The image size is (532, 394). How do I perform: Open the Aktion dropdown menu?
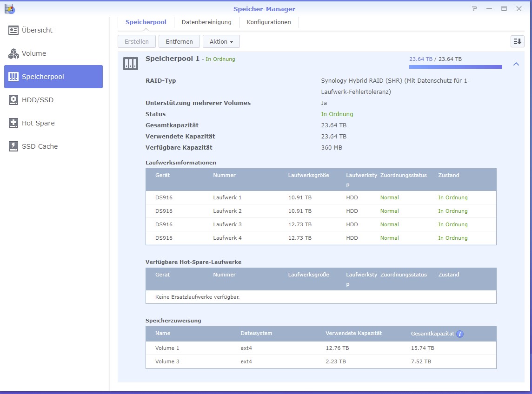[221, 41]
